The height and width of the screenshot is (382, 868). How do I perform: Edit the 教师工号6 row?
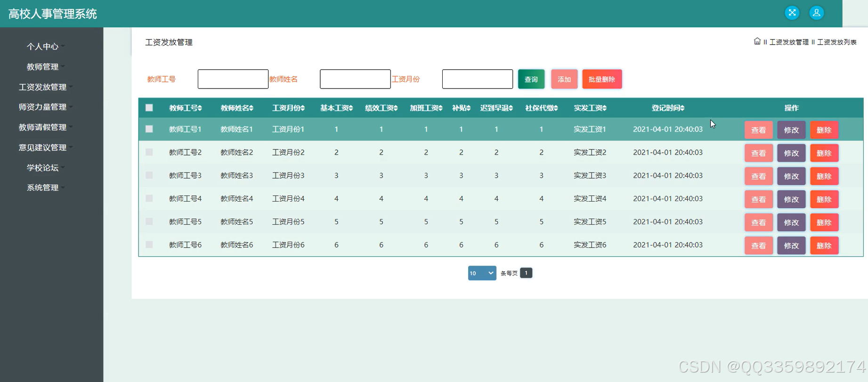point(791,245)
